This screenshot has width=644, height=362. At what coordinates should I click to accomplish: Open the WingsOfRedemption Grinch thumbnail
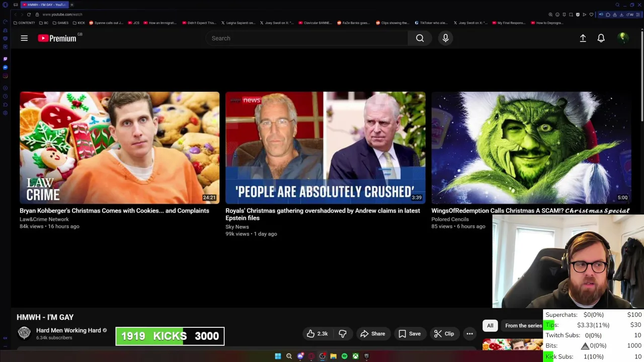pos(531,147)
